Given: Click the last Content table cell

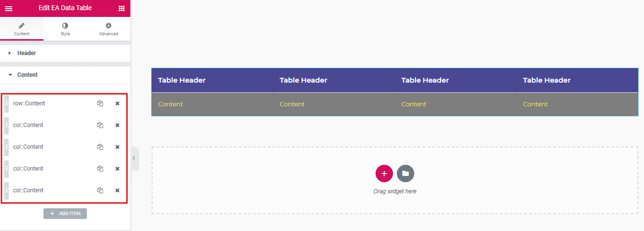Looking at the screenshot, I should [x=535, y=104].
